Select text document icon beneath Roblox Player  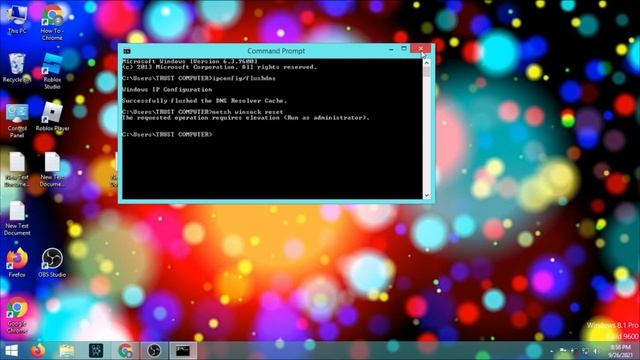coord(52,169)
